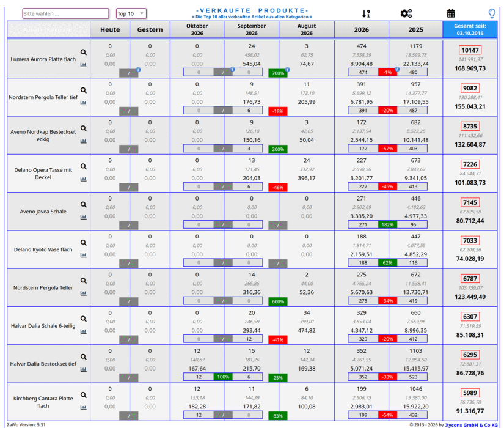This screenshot has width=504, height=428.
Task: Click the red -18% change badge
Action: [278, 111]
